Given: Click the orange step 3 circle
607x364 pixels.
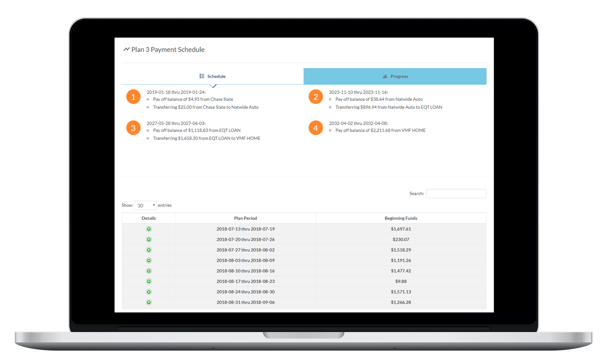Looking at the screenshot, I should [133, 128].
